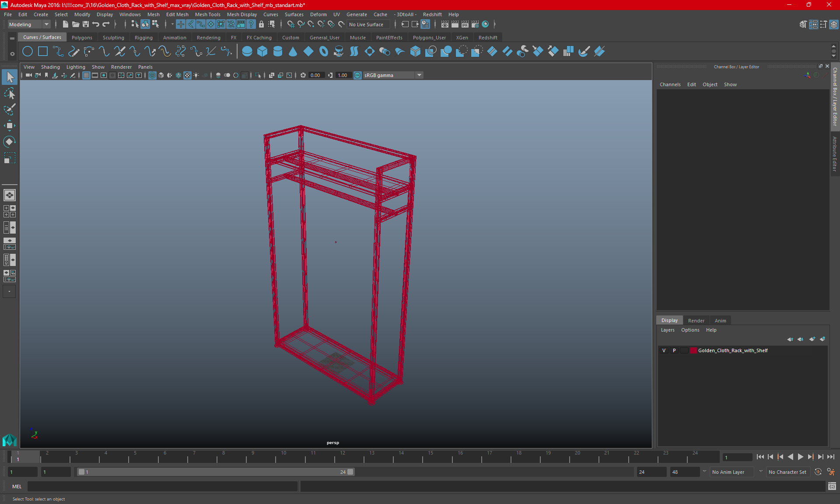Open the Modeling menu set dropdown
The image size is (840, 504).
pyautogui.click(x=29, y=24)
